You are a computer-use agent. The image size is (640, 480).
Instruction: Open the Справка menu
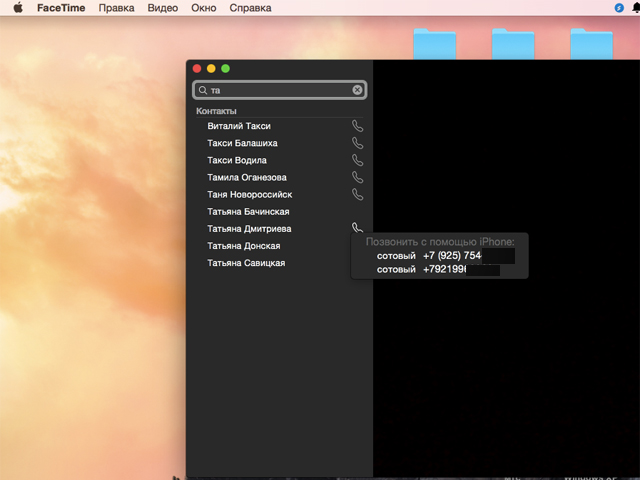250,8
